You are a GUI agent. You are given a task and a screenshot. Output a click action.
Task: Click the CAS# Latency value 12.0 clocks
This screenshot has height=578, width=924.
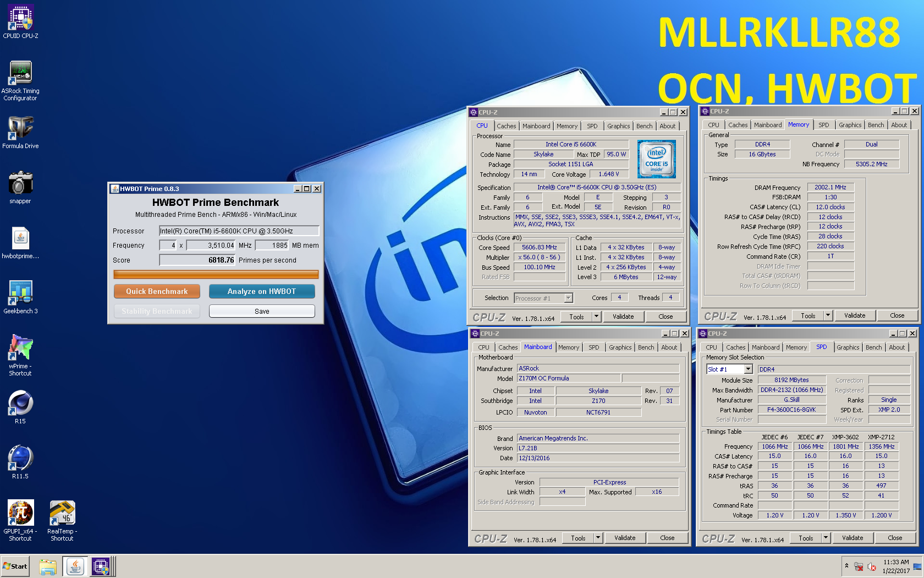[831, 207]
